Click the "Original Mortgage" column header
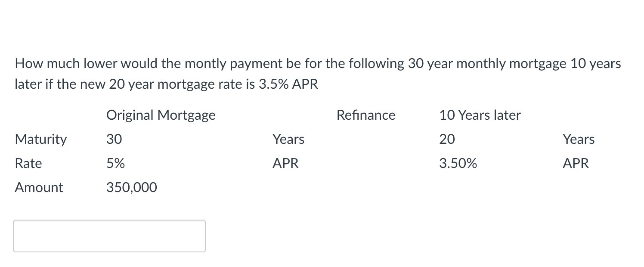Screen dimensions: 644x267 click(x=161, y=115)
